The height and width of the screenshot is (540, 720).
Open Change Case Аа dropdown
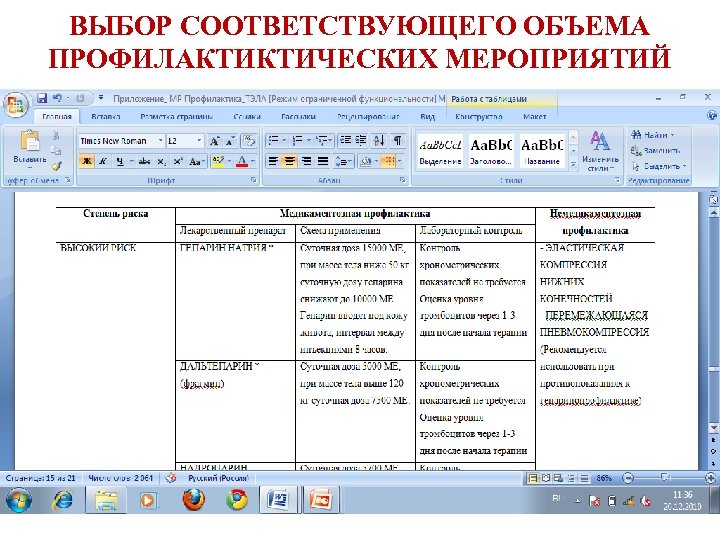(197, 161)
